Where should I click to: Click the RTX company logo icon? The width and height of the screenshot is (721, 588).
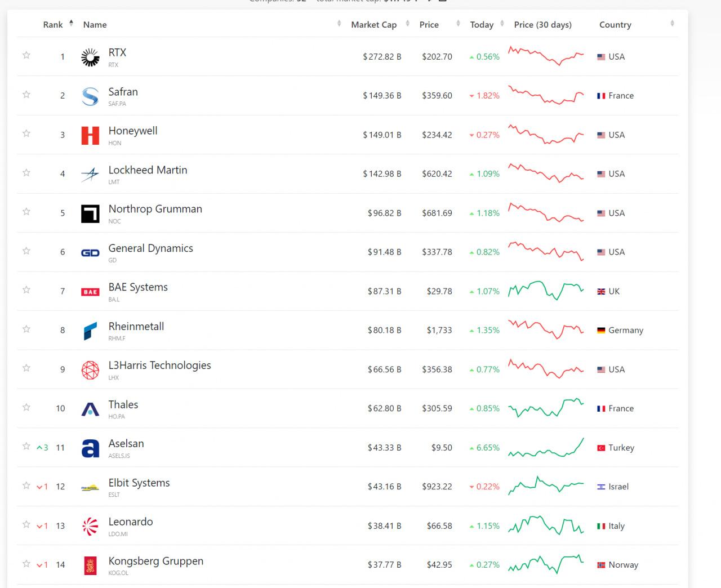90,57
